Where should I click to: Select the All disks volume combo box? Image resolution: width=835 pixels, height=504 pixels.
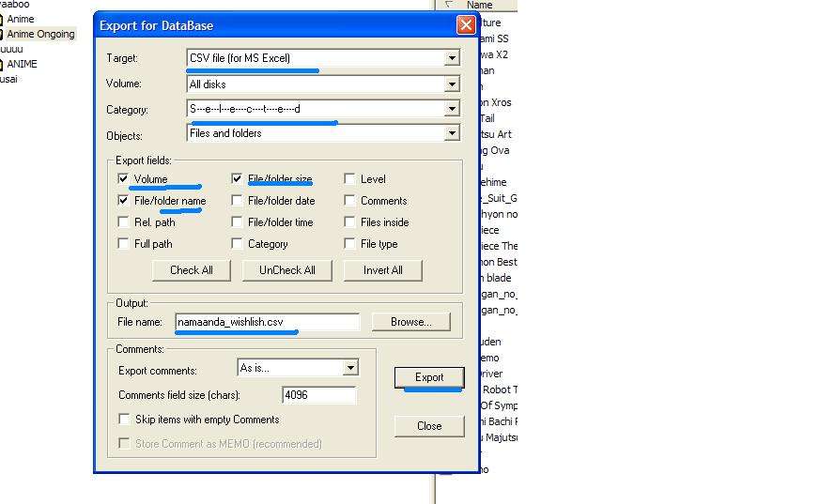pyautogui.click(x=323, y=84)
